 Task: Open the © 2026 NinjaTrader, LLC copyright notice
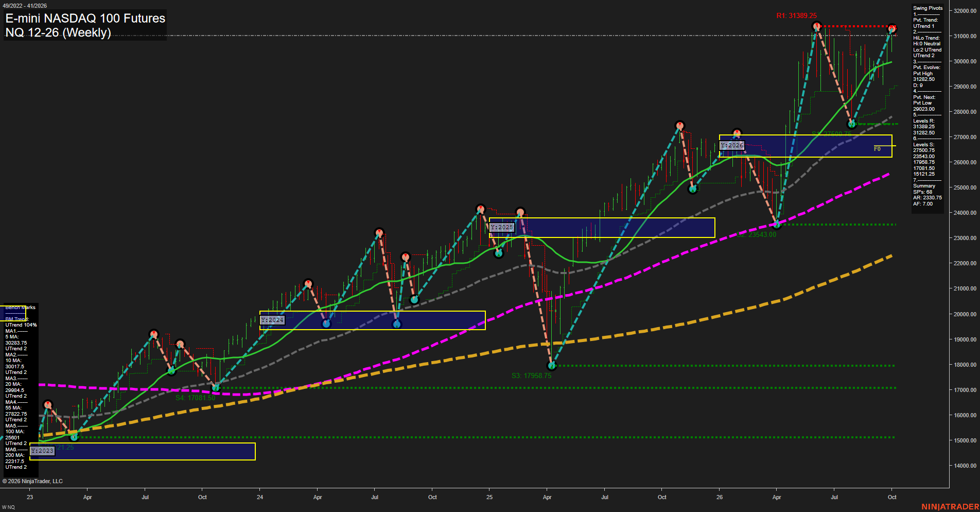click(32, 481)
